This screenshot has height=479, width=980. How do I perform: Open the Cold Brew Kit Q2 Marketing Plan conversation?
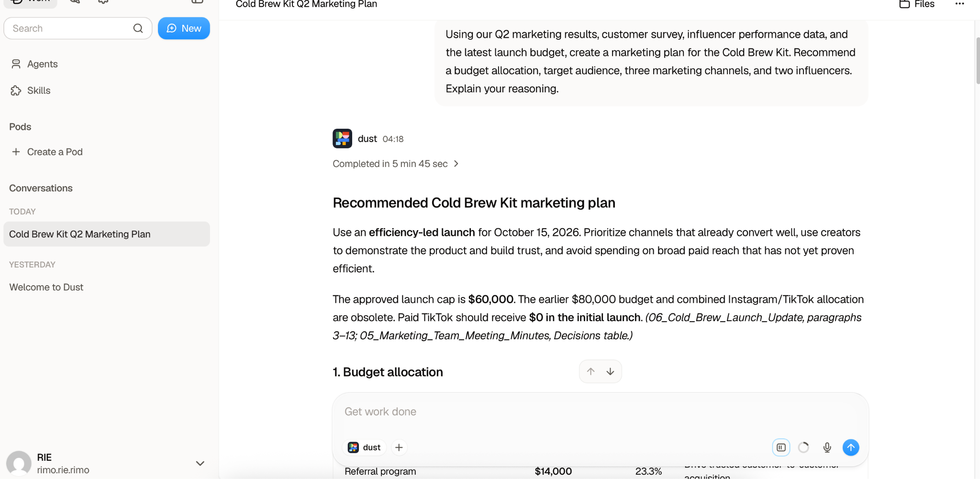pos(106,234)
